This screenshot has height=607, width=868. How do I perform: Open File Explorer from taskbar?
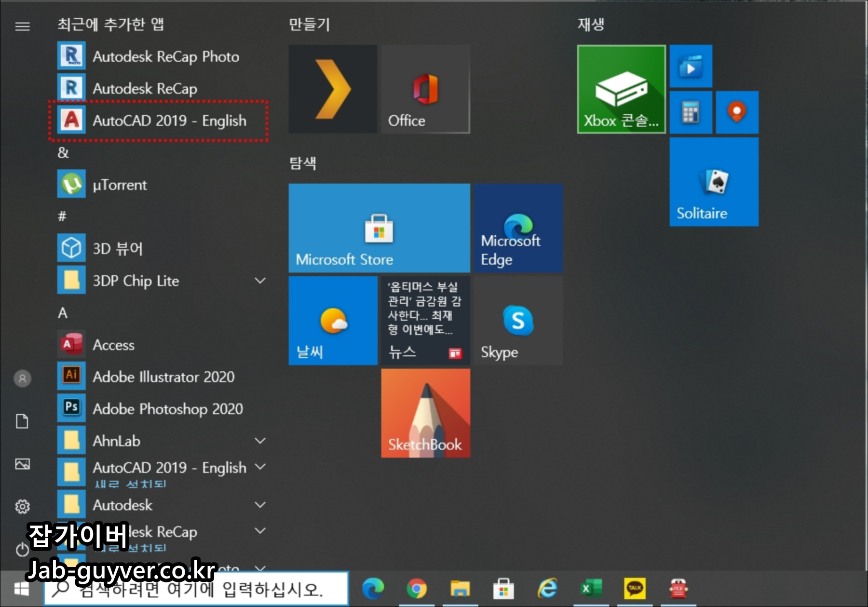click(460, 588)
